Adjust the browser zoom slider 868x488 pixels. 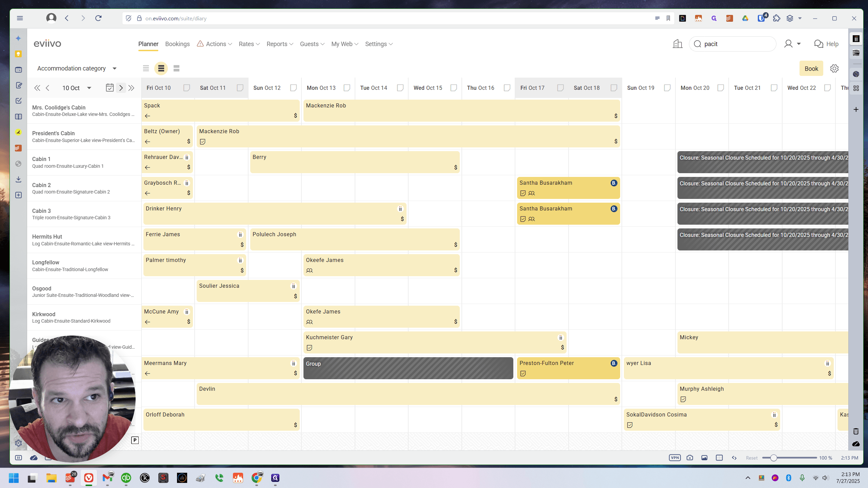pyautogui.click(x=773, y=458)
